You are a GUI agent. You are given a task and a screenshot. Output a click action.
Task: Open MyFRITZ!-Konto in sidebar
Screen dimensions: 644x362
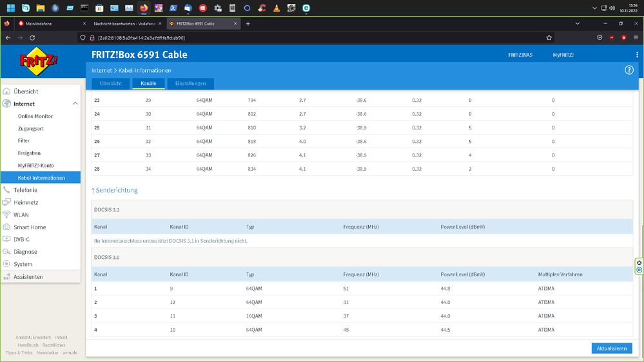click(35, 166)
